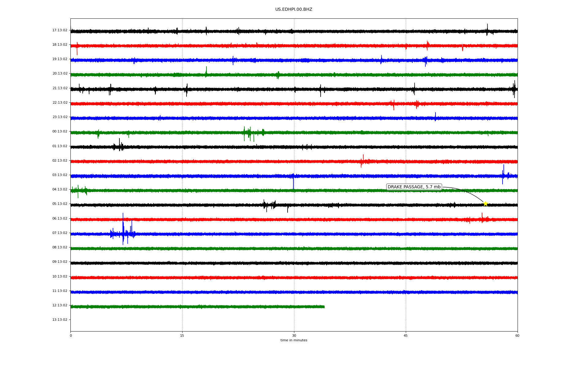Click the x-axis tick label 15
This screenshot has height=368, width=588.
(182, 336)
